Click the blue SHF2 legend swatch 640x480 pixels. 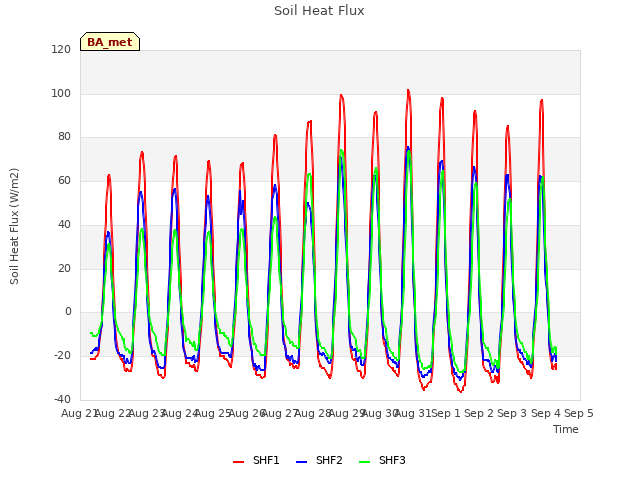click(x=301, y=462)
